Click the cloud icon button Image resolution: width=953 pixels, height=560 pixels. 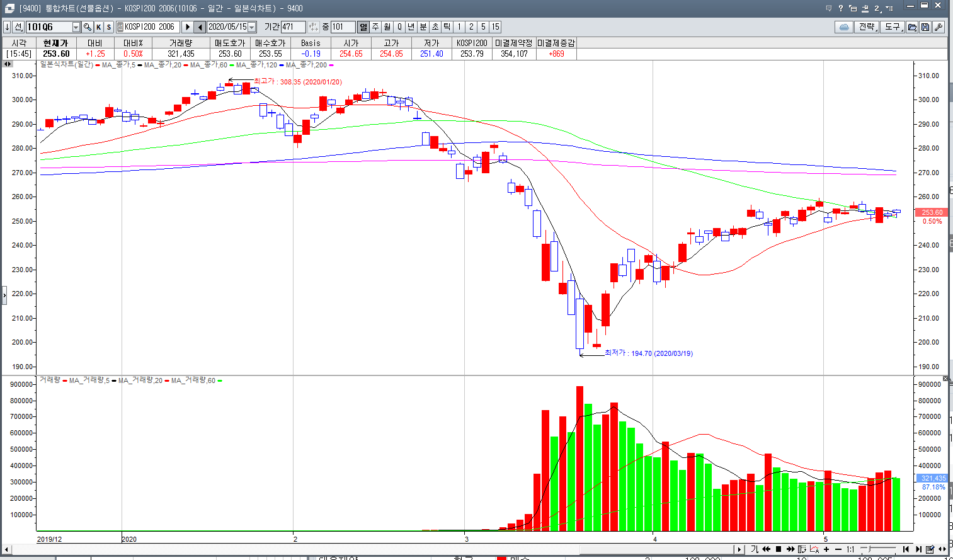(844, 27)
